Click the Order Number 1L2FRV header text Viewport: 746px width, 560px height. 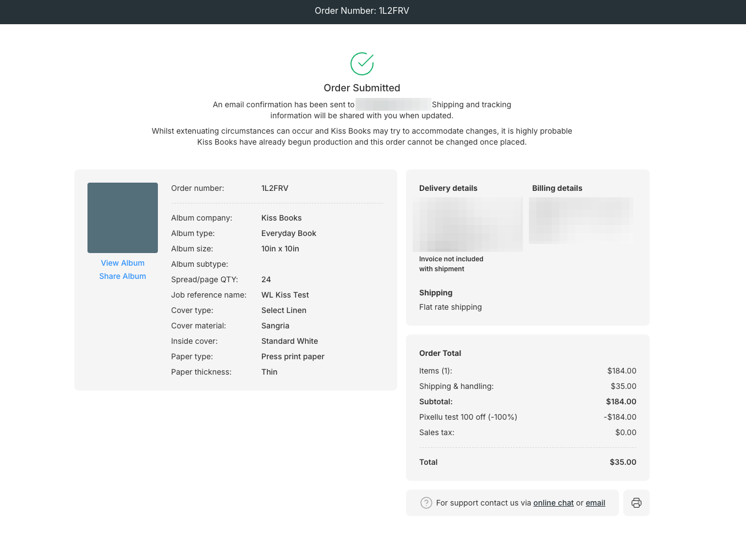pos(362,10)
